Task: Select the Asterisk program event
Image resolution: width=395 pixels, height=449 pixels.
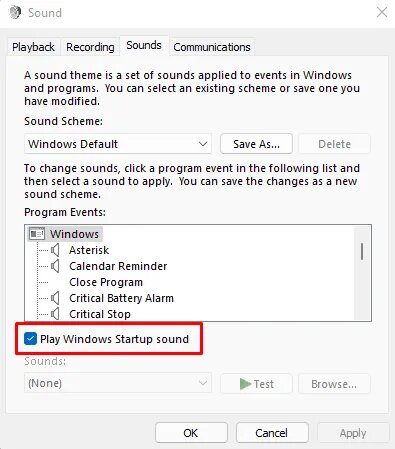Action: pos(89,250)
